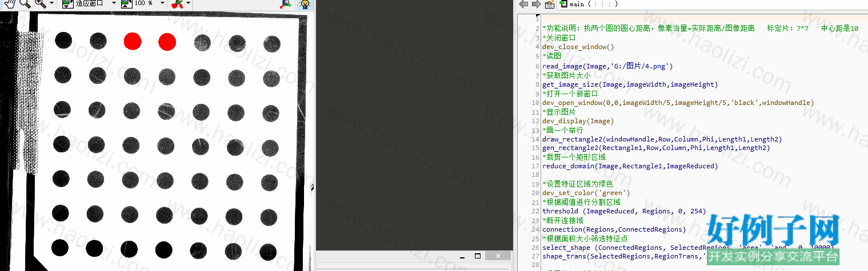Screen dimensions: 868x271
Task: Click the connection(Regions,ConnectedRegions) line
Action: pyautogui.click(x=614, y=229)
